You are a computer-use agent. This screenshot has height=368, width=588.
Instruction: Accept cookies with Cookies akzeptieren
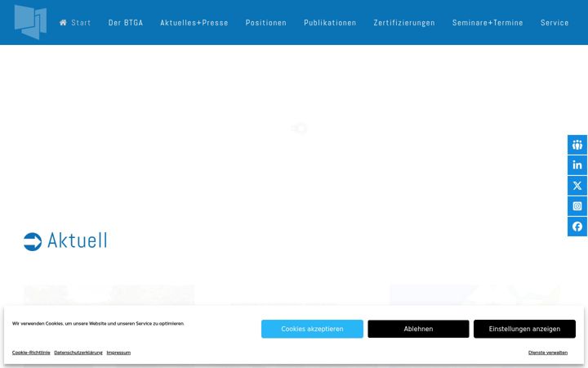click(312, 329)
